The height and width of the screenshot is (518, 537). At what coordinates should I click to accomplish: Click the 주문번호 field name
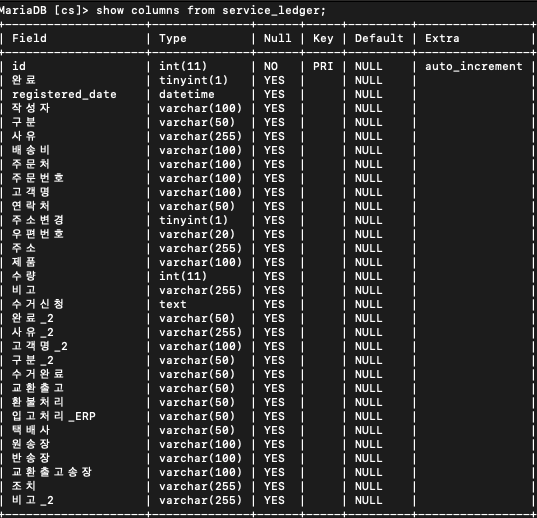point(38,178)
